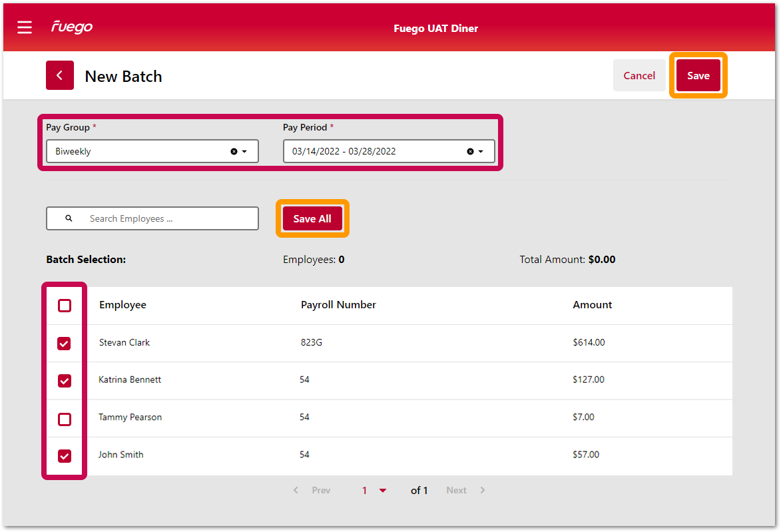Clear the Pay Period selection

[x=470, y=152]
